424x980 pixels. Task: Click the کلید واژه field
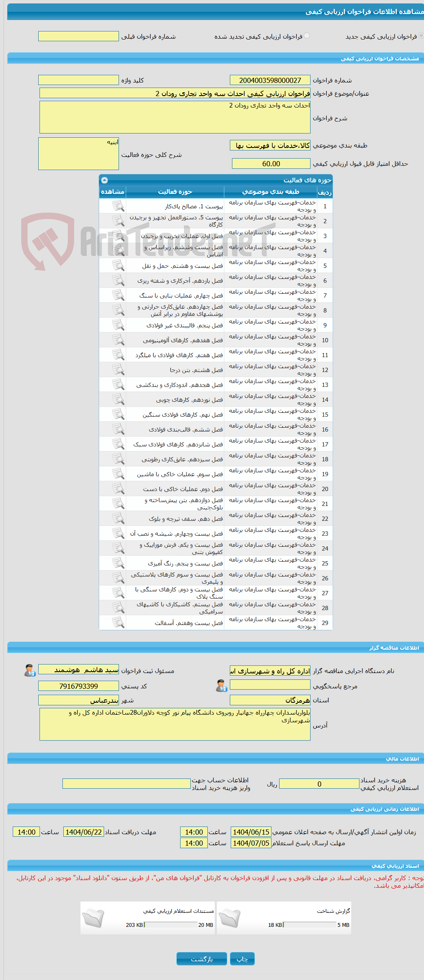coord(79,80)
